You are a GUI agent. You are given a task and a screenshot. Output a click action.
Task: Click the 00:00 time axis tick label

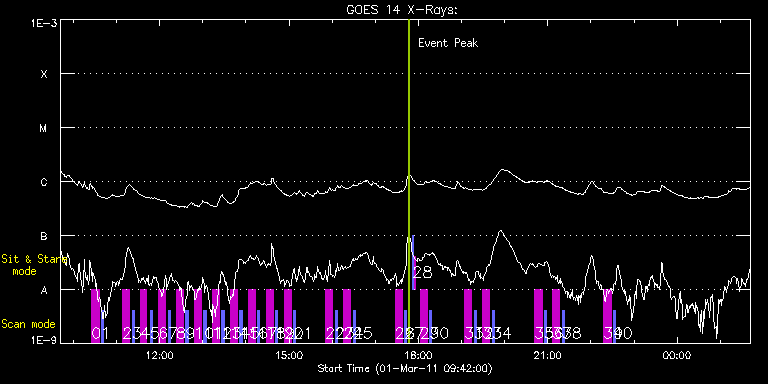click(x=677, y=355)
